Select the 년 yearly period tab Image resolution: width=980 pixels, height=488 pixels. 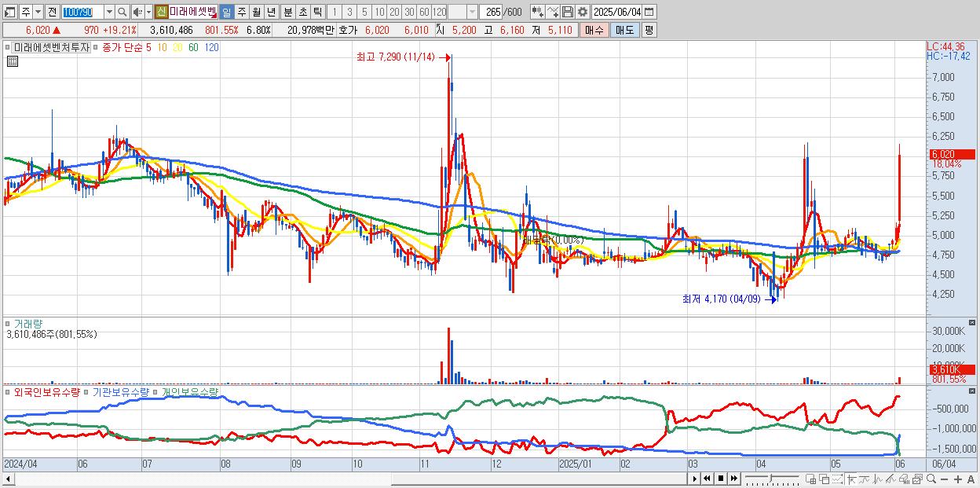point(271,12)
